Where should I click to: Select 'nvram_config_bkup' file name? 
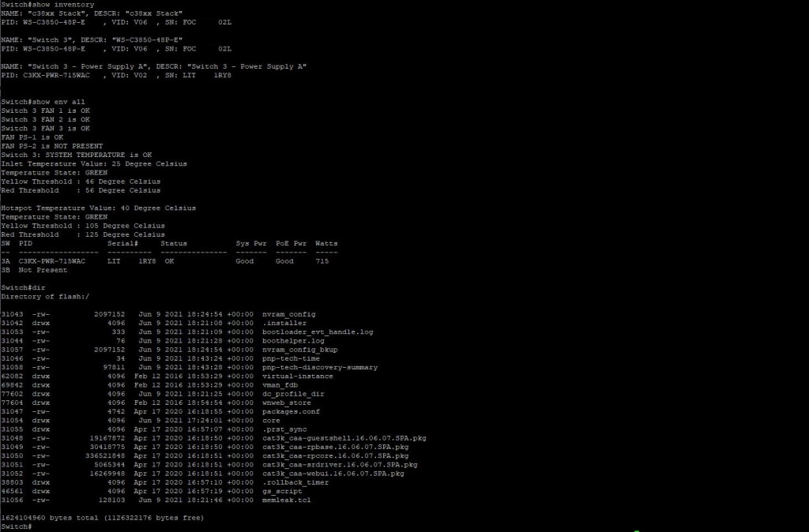point(299,350)
